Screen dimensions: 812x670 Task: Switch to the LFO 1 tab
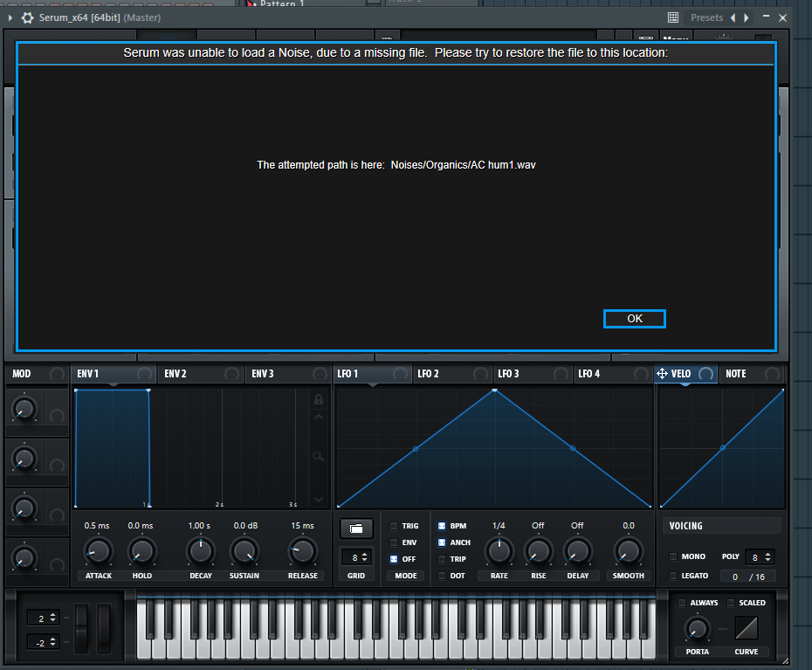point(372,374)
